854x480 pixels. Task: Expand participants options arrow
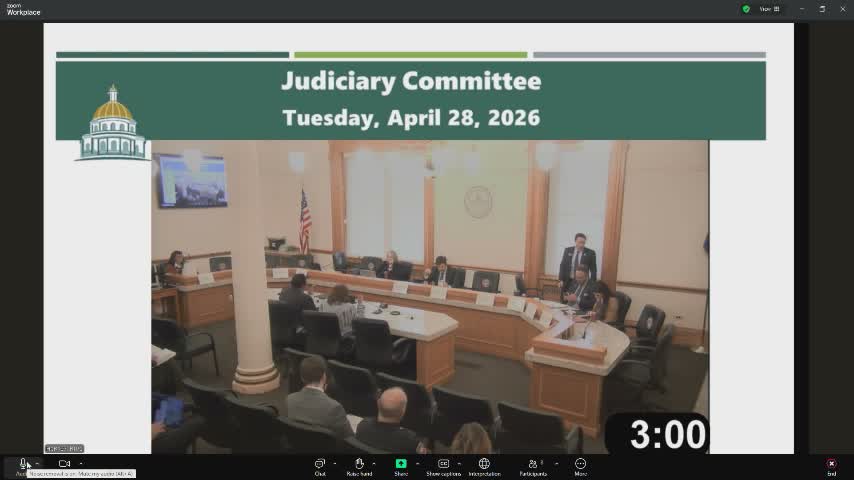556,464
